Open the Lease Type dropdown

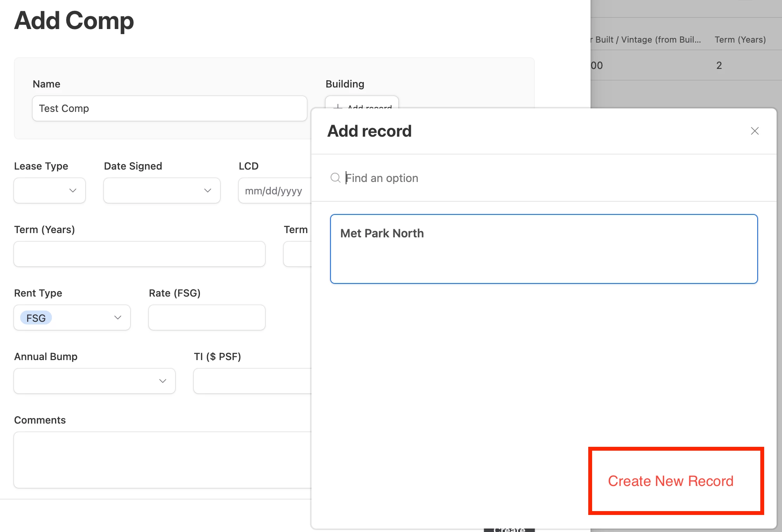[x=50, y=190]
